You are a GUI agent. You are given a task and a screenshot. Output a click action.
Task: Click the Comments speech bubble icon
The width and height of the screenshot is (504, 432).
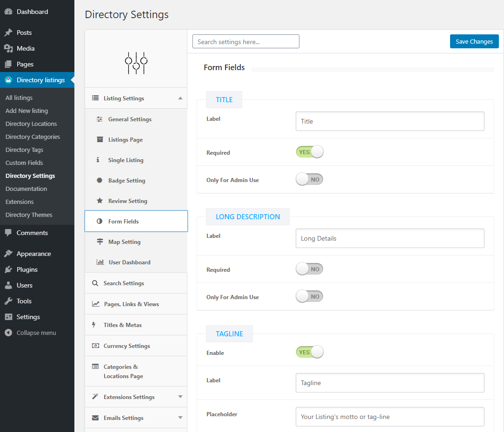pyautogui.click(x=8, y=233)
